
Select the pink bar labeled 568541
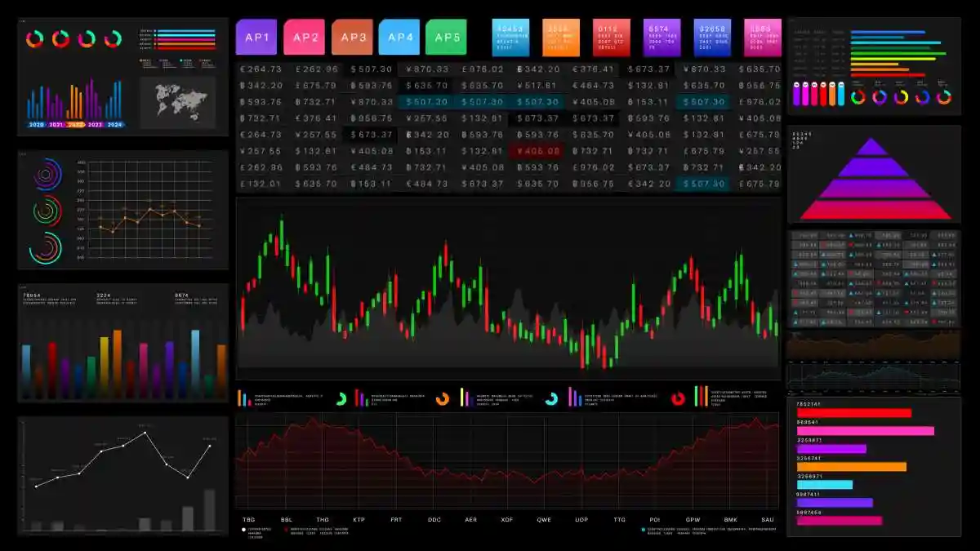pos(865,431)
